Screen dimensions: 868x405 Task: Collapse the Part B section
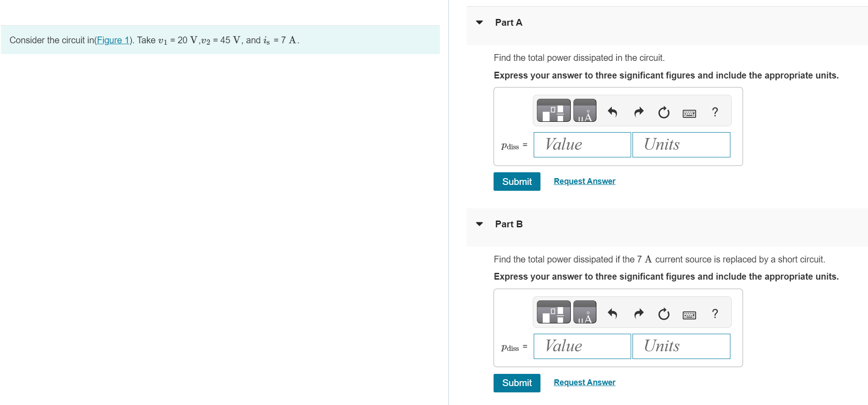point(479,224)
